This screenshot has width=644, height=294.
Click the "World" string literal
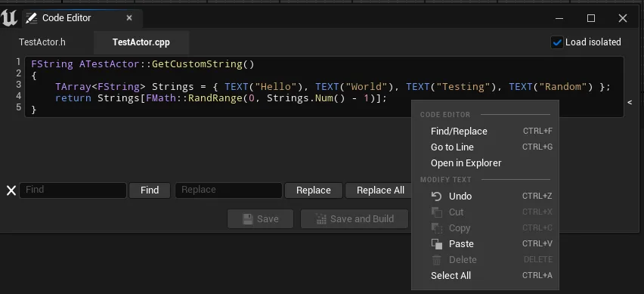367,87
